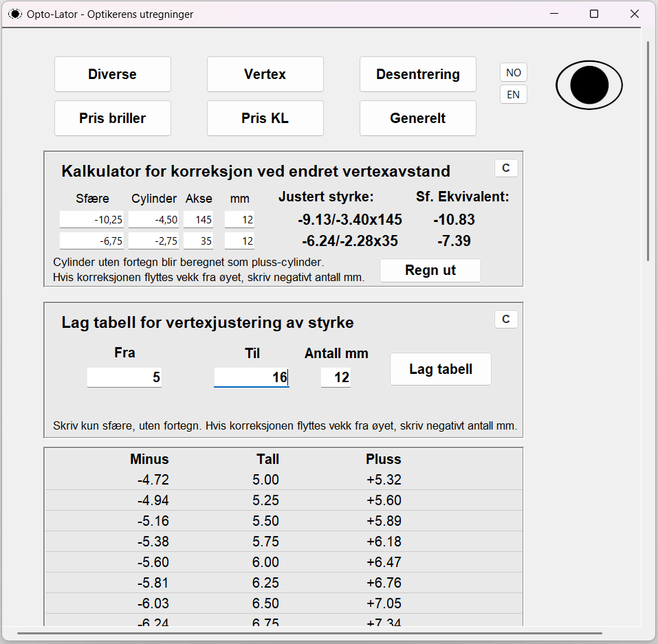Switch language to English with EN

tap(513, 95)
